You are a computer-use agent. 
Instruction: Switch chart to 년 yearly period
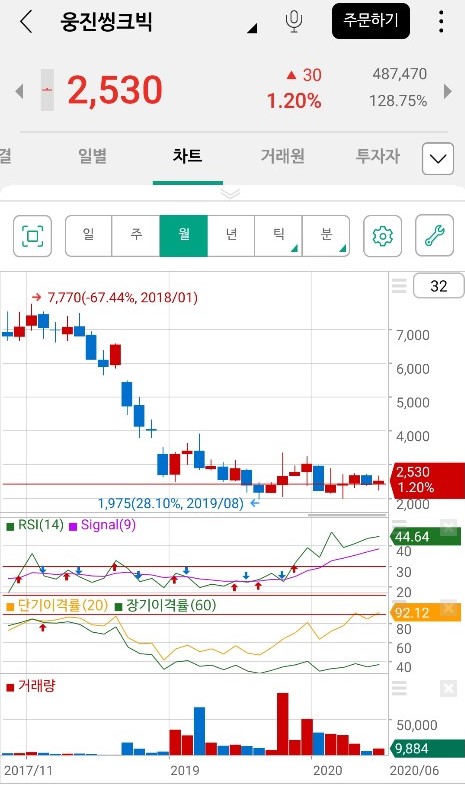coord(231,236)
